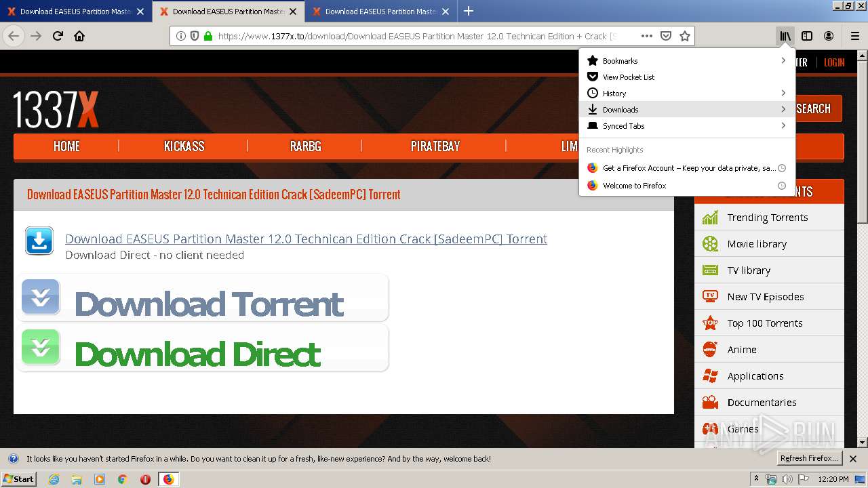Open PIRATEBAY navigation link
Viewport: 868px width, 488px height.
435,146
